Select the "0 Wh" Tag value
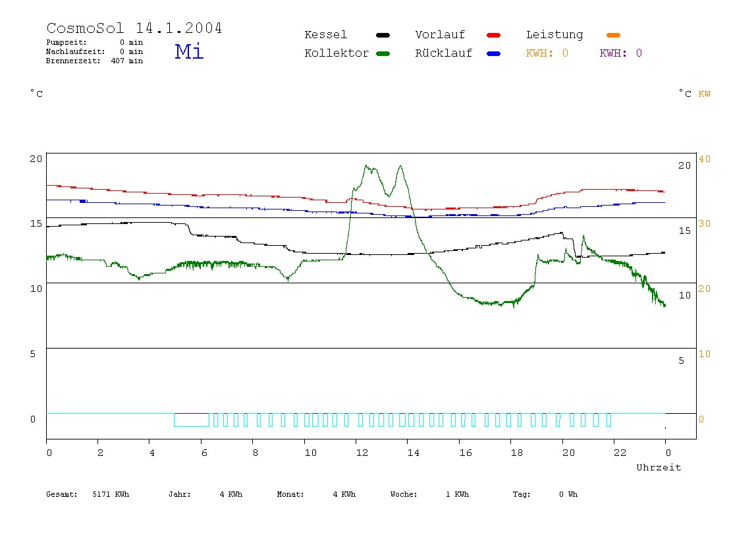 pyautogui.click(x=568, y=494)
